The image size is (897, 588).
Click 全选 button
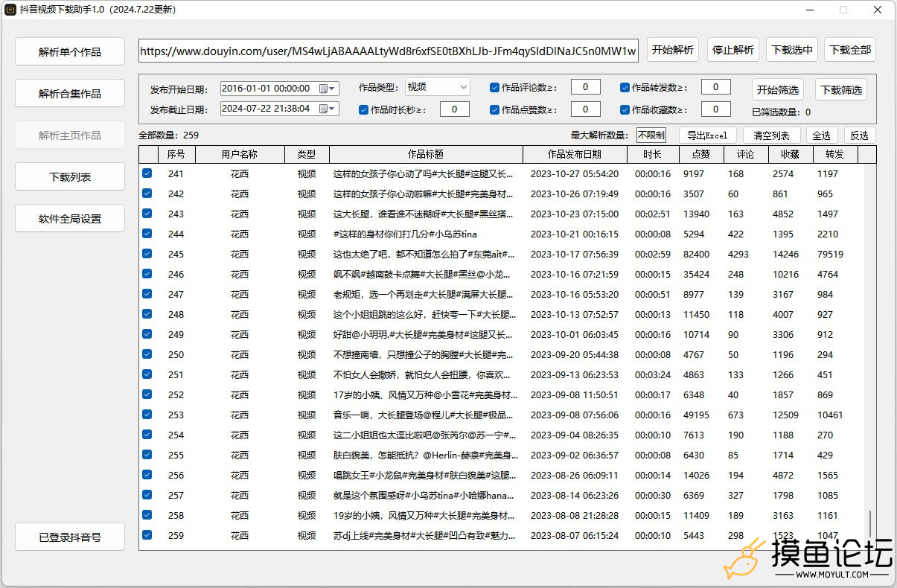821,135
